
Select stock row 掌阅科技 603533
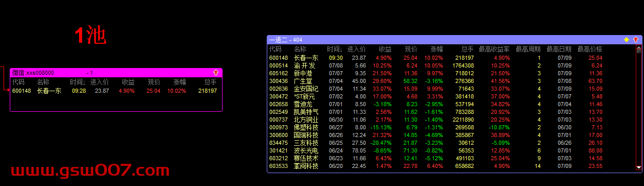452,166
